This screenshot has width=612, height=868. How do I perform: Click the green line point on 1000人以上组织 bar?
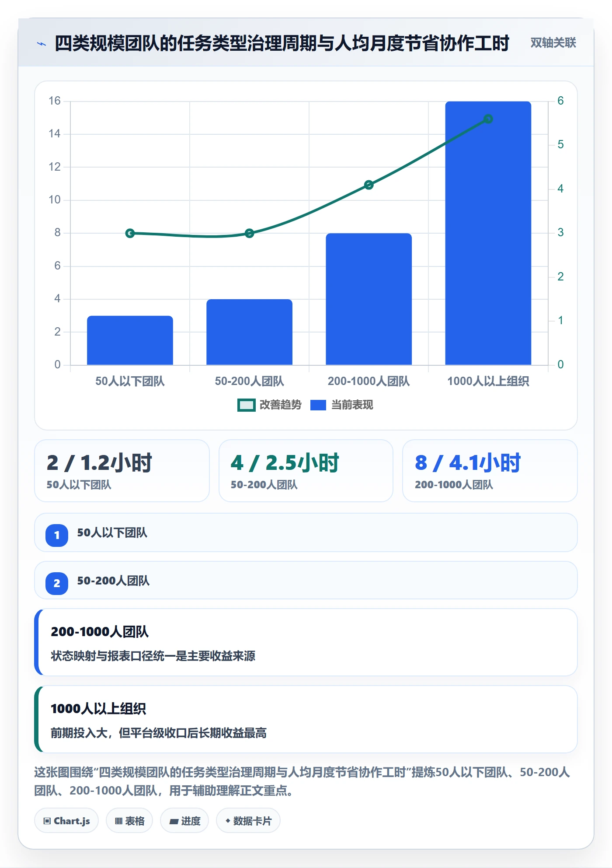(x=488, y=119)
